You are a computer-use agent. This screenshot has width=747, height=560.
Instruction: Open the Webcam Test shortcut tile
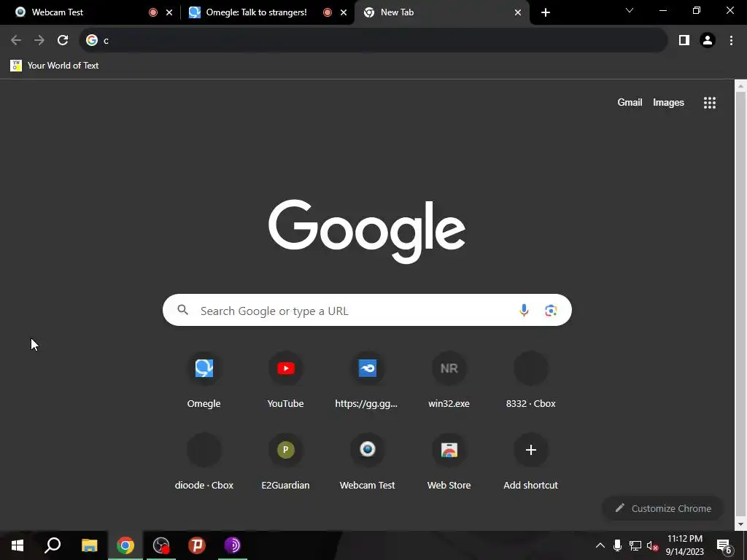pyautogui.click(x=367, y=462)
